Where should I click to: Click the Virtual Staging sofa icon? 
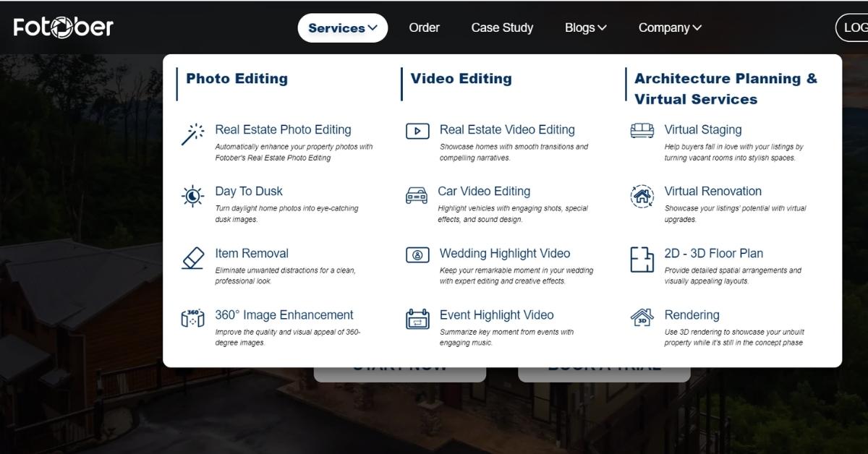pos(642,130)
